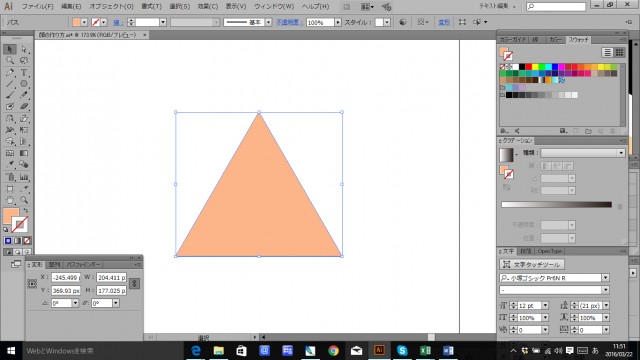Swap fill and stroke colors

26,211
